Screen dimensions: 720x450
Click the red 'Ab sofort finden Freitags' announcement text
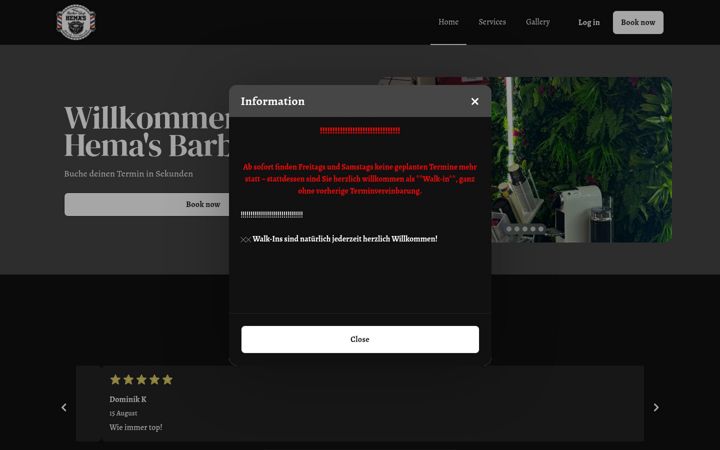click(360, 179)
